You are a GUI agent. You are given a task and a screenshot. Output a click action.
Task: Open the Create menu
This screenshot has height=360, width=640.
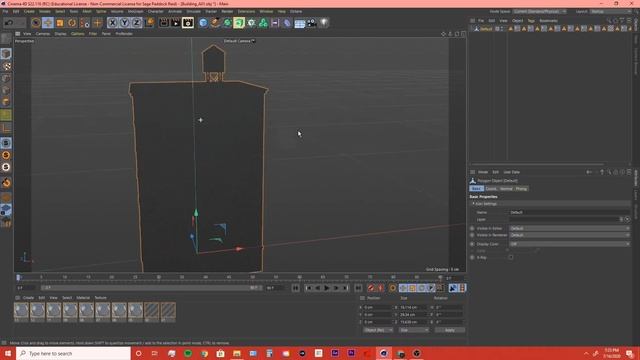tap(29, 11)
